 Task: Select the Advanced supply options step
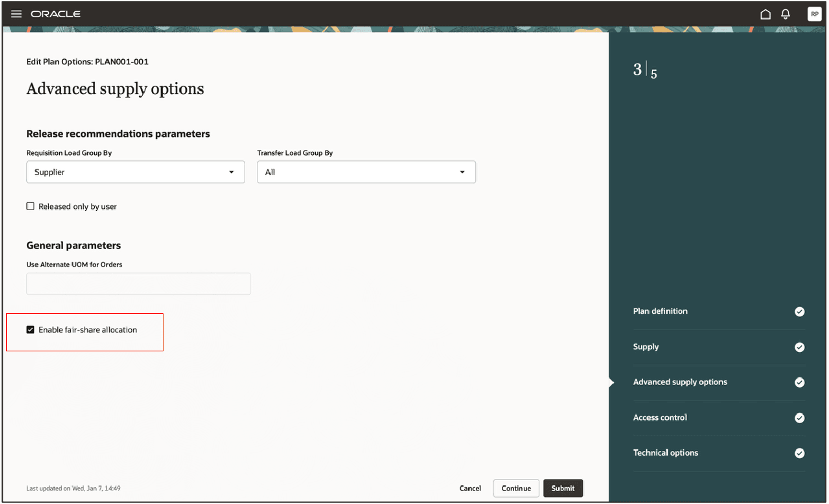(x=680, y=382)
